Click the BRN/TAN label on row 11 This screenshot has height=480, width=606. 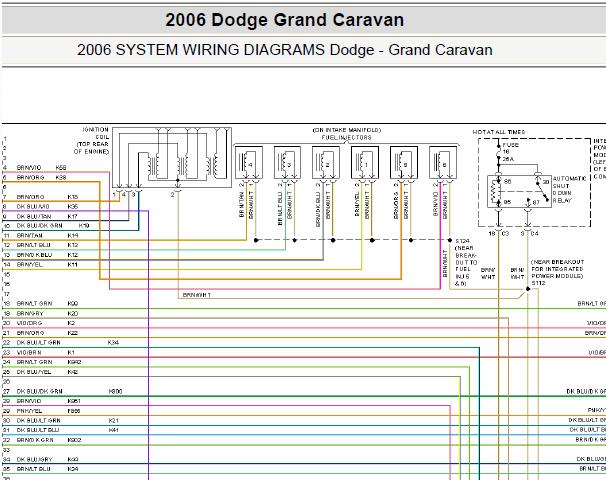click(29, 235)
